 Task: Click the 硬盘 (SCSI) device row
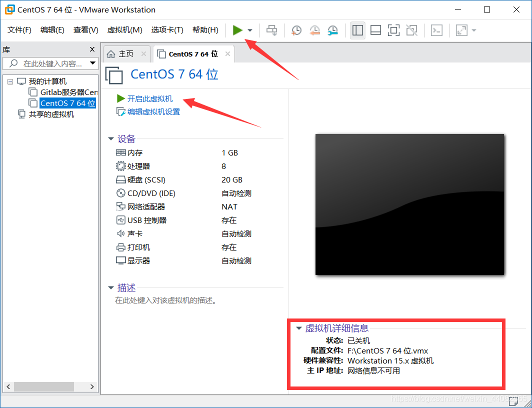199,180
